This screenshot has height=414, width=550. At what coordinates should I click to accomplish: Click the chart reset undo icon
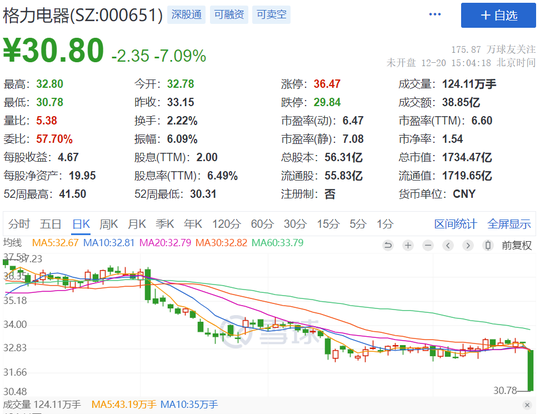(x=388, y=245)
